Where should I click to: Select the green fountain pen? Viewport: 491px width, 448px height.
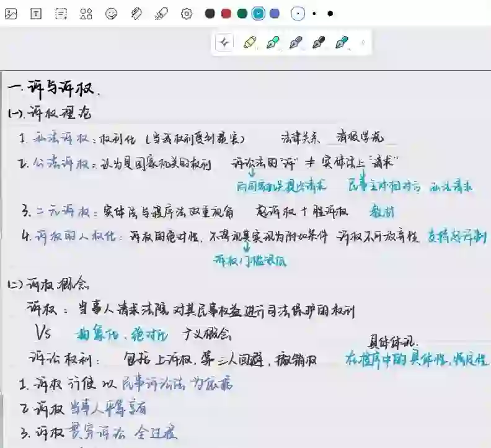pyautogui.click(x=273, y=42)
